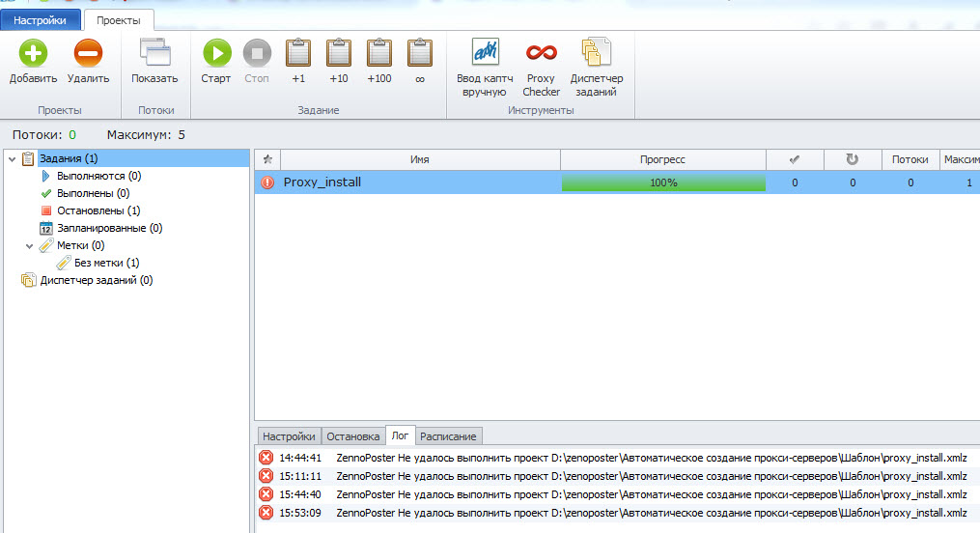Click the grey Стоп stop button
The width and height of the screenshot is (980, 533).
point(257,53)
